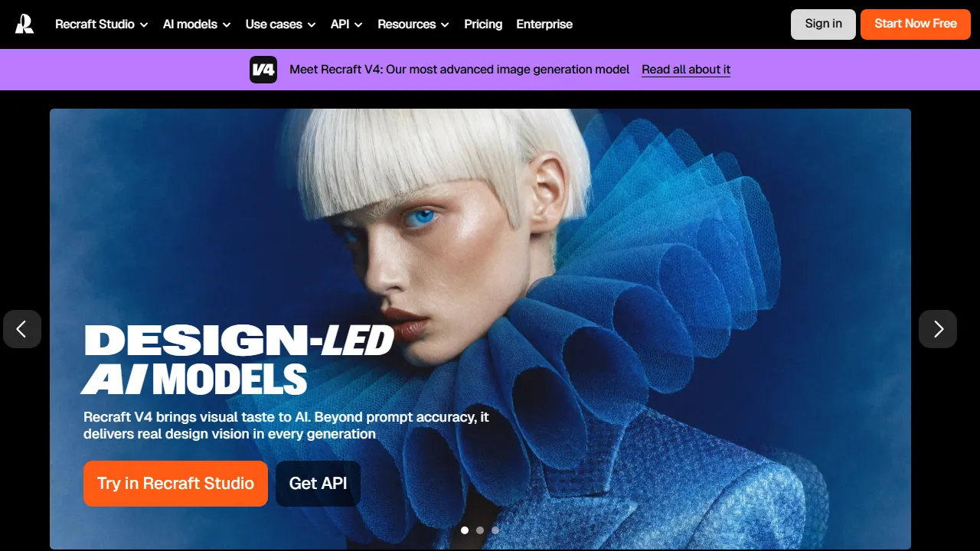Open the API dropdown menu
The width and height of the screenshot is (980, 551).
(347, 24)
